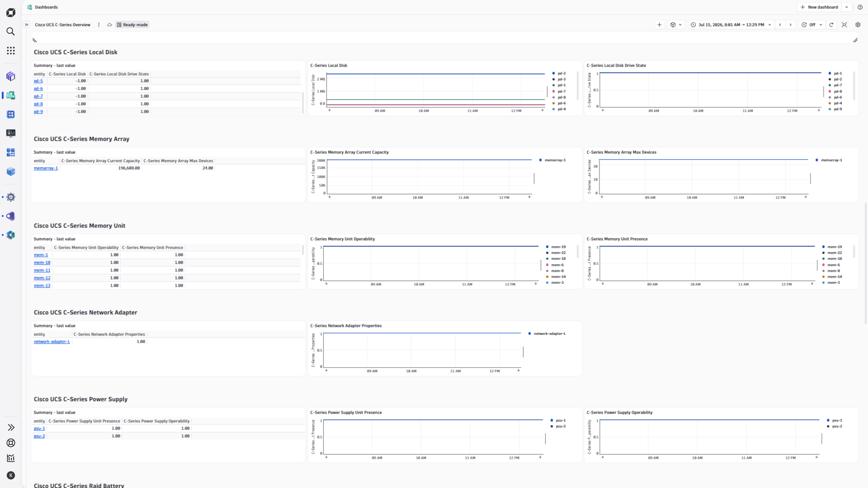This screenshot has width=868, height=488.
Task: Click the Local Disk chart legend scrollbar
Action: 578,85
